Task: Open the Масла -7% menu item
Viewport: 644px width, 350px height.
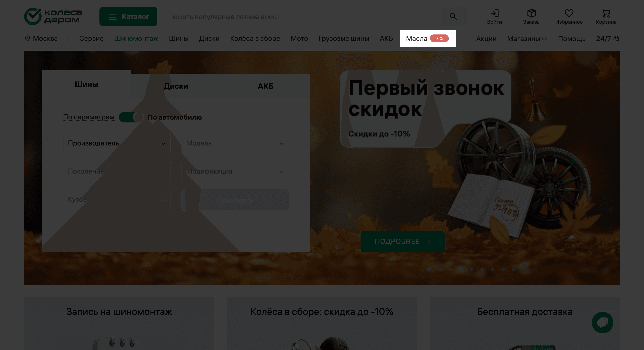Action: [428, 39]
